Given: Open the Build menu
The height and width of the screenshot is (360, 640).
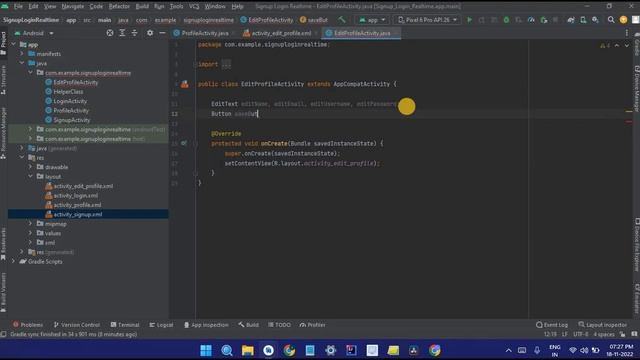Looking at the screenshot, I should pyautogui.click(x=142, y=7).
